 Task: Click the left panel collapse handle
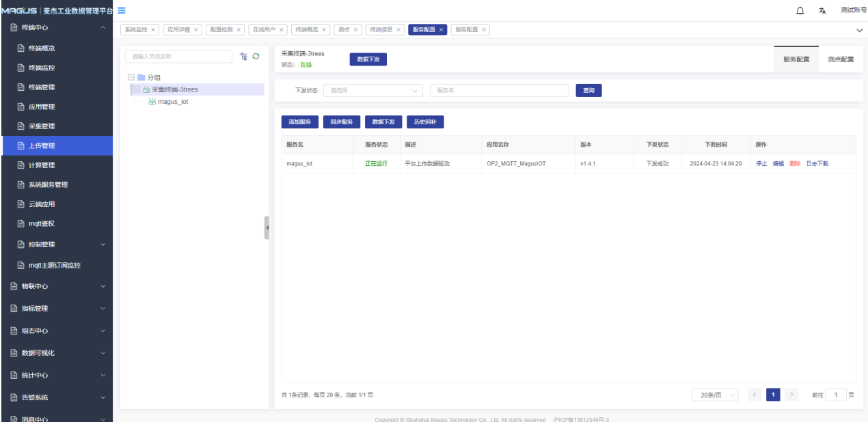tap(267, 227)
